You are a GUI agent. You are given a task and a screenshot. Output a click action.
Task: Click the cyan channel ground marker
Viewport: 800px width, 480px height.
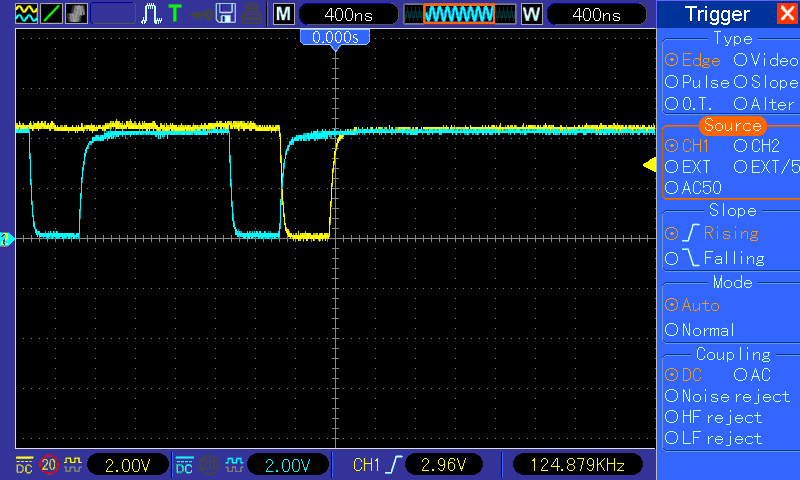6,239
